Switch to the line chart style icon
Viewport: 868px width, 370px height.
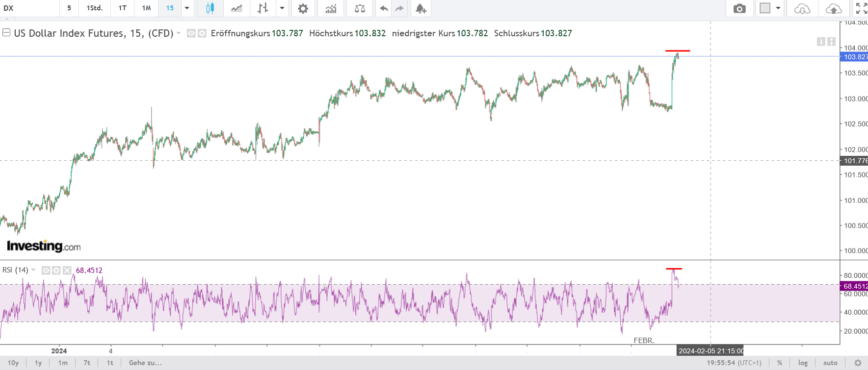[x=237, y=8]
